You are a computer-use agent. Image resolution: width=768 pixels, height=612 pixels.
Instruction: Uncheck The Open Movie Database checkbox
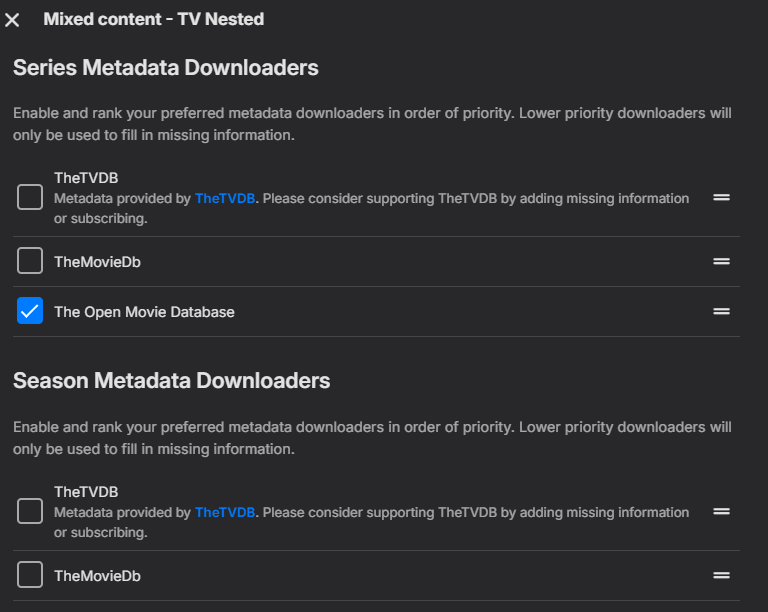pyautogui.click(x=30, y=312)
